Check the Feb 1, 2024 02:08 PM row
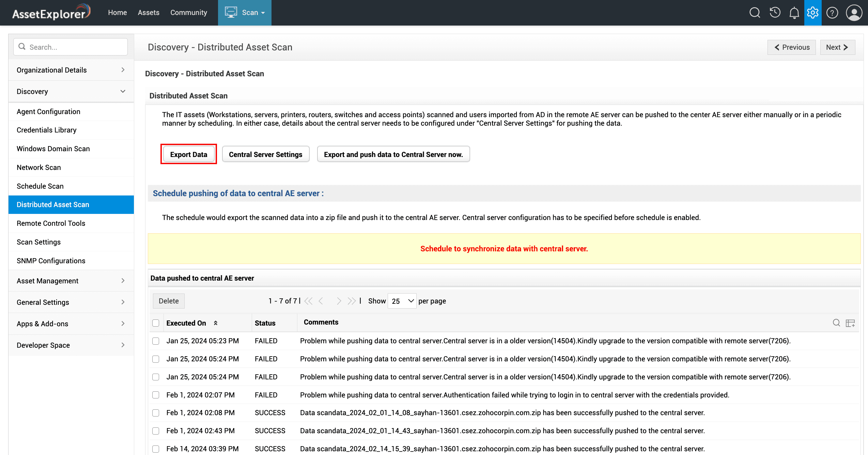This screenshot has width=868, height=455. (156, 413)
